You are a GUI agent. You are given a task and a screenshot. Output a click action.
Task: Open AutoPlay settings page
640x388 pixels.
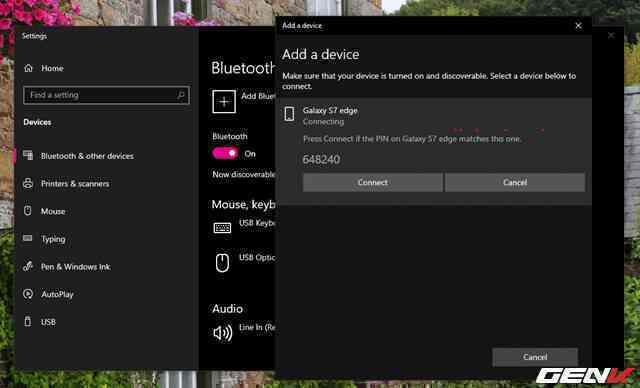[x=57, y=294]
